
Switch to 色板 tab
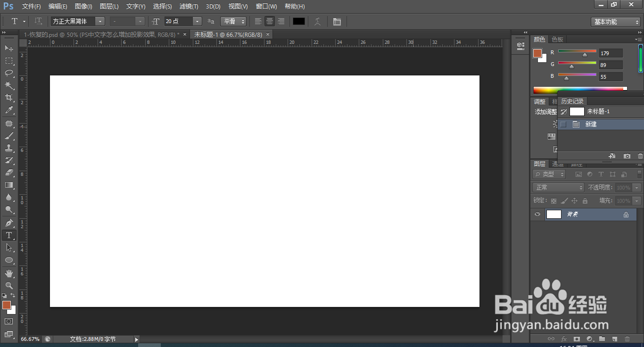tap(558, 40)
